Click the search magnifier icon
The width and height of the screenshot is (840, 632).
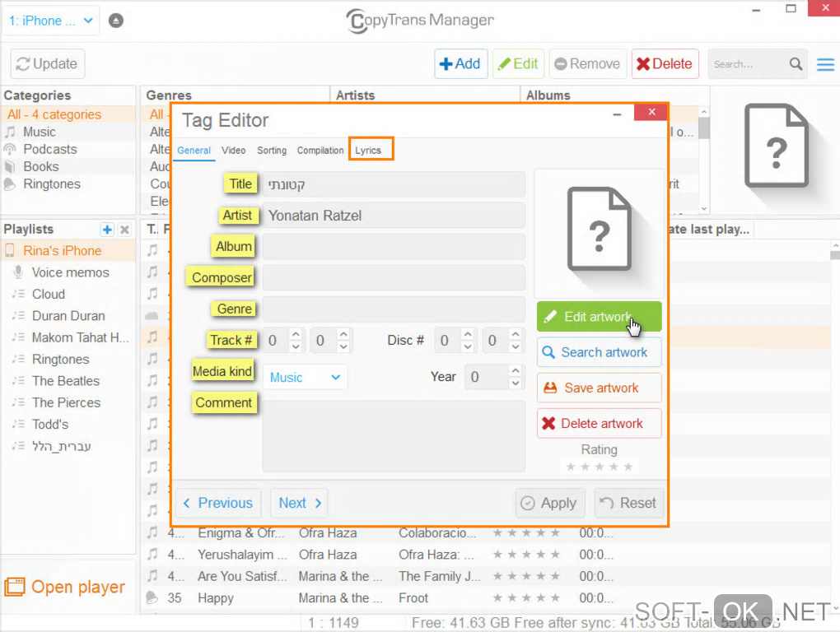coord(796,63)
